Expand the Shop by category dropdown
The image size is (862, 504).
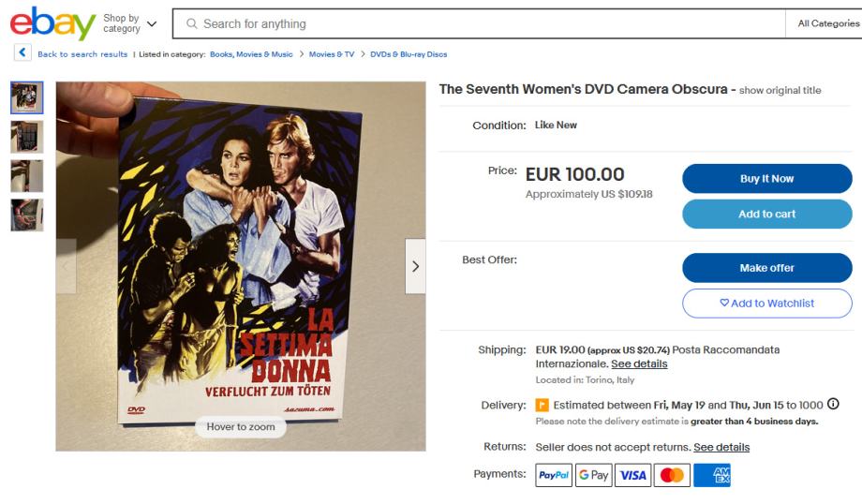pyautogui.click(x=129, y=23)
